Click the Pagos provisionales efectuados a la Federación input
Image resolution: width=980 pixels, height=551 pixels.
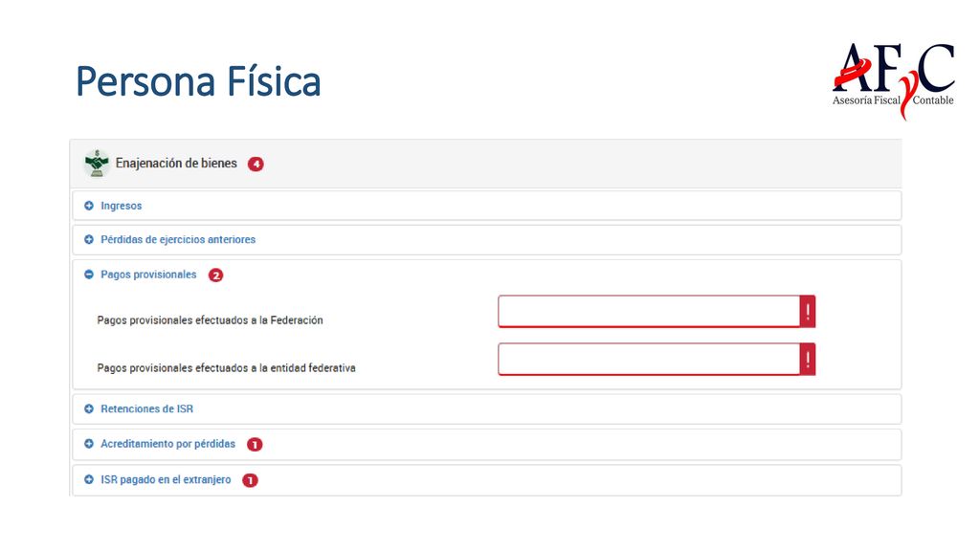[649, 311]
